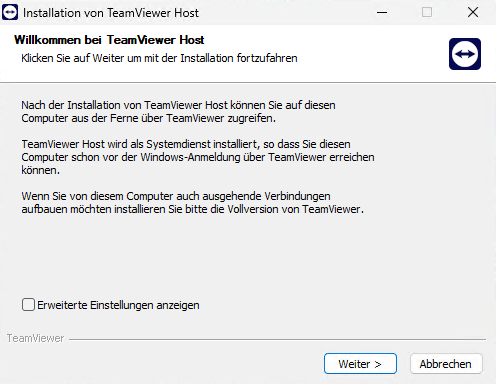Select the heading Willkommen bei TeamViewer Host
This screenshot has height=384, width=496.
click(109, 40)
